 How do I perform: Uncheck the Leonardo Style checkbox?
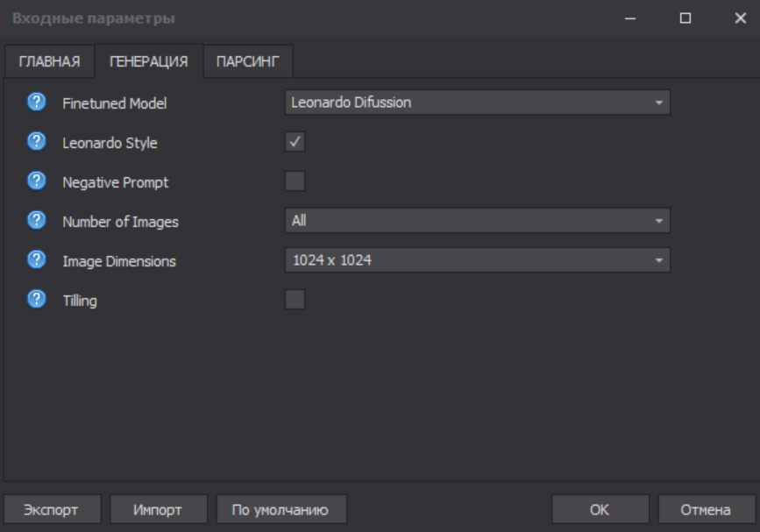pos(295,141)
